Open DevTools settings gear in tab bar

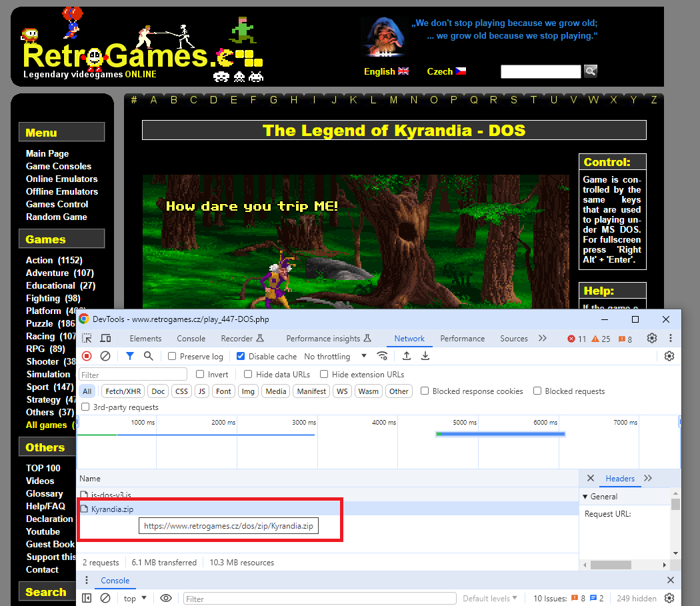(652, 338)
